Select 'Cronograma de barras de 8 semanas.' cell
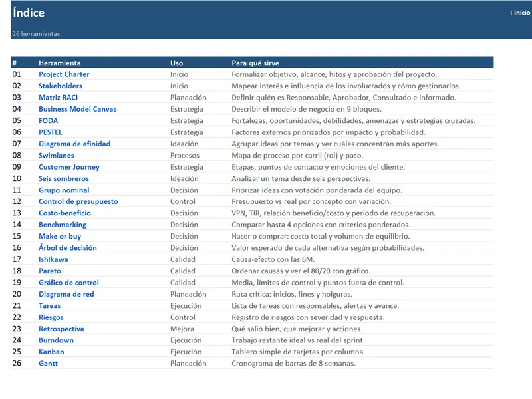 (x=293, y=362)
